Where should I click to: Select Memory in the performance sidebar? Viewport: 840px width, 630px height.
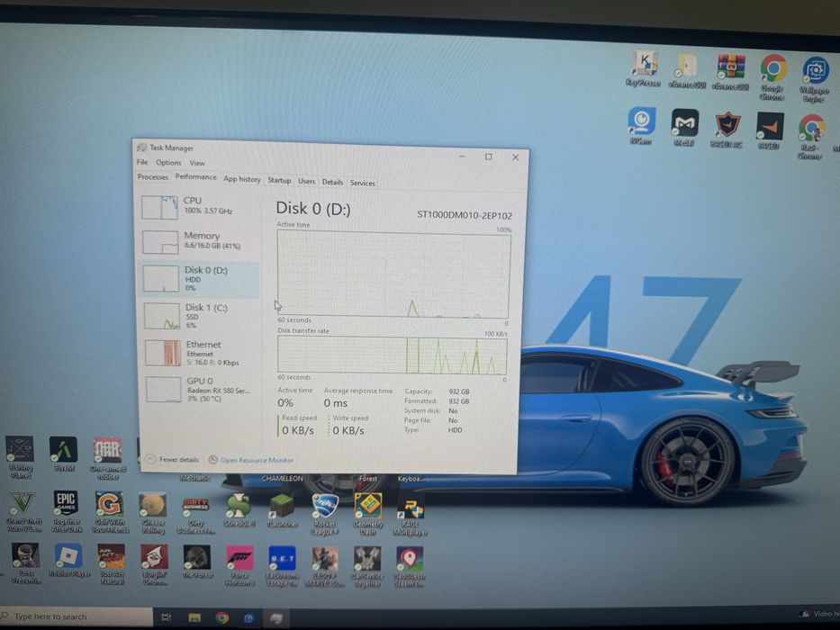[x=199, y=241]
